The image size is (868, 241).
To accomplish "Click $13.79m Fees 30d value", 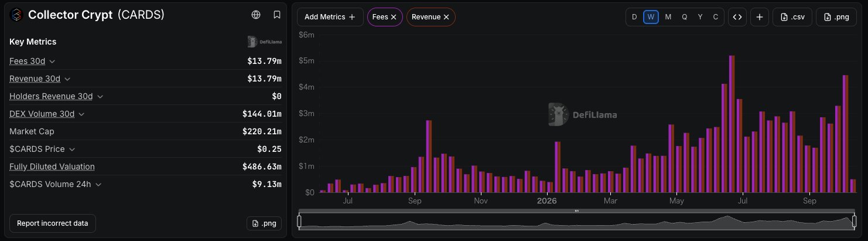I will (264, 61).
